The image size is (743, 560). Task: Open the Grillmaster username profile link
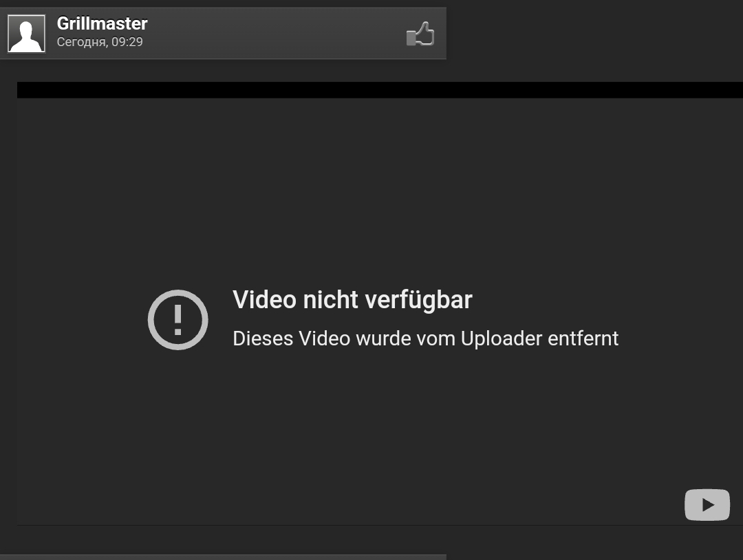pos(103,23)
